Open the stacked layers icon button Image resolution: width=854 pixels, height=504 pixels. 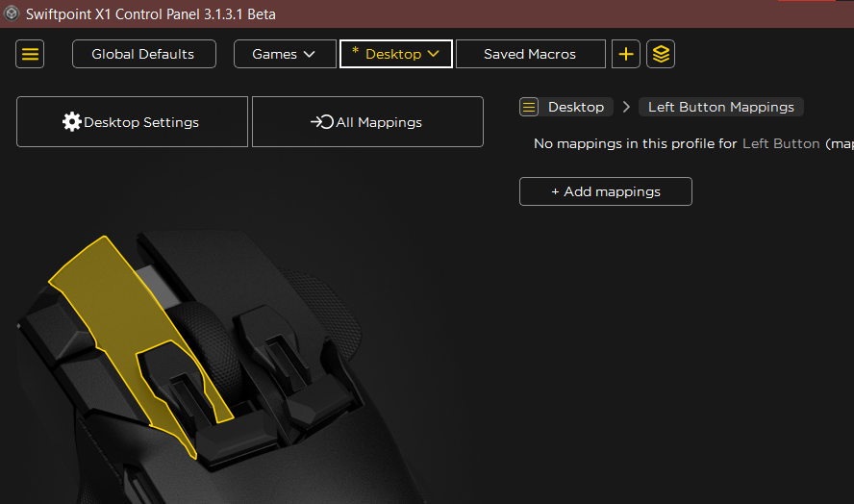(x=661, y=54)
